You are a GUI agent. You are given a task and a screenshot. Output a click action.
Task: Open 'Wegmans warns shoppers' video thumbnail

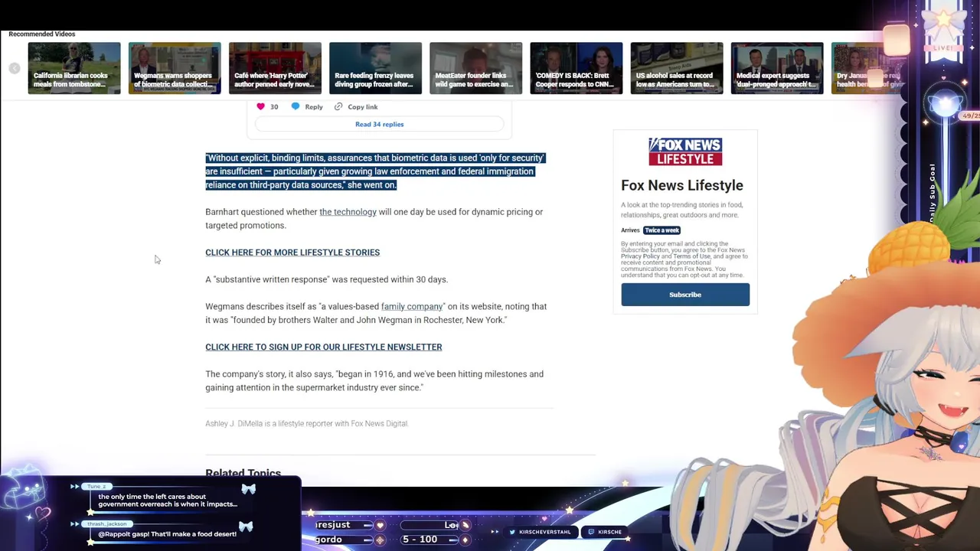[x=175, y=68]
